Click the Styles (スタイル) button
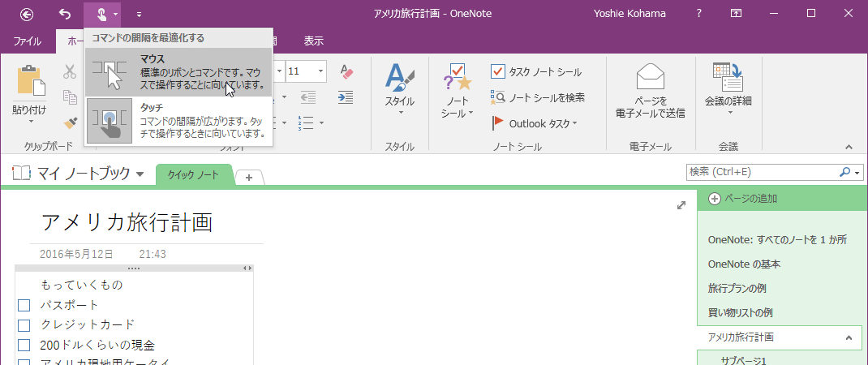 click(x=399, y=88)
